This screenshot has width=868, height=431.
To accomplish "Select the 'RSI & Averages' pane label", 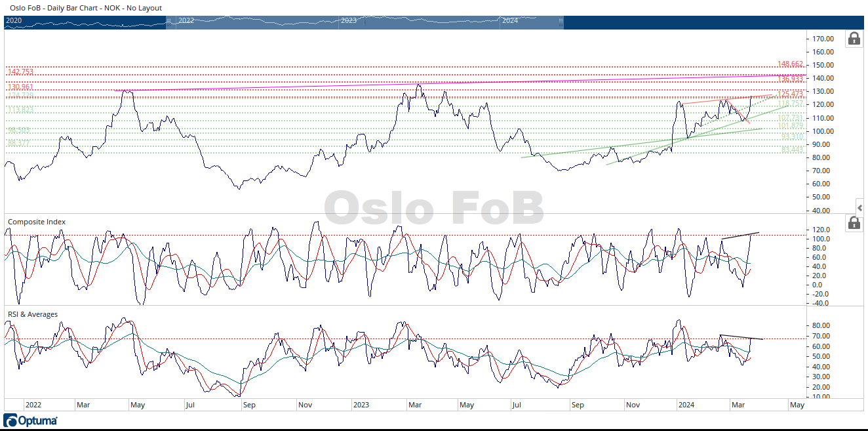I will (33, 314).
